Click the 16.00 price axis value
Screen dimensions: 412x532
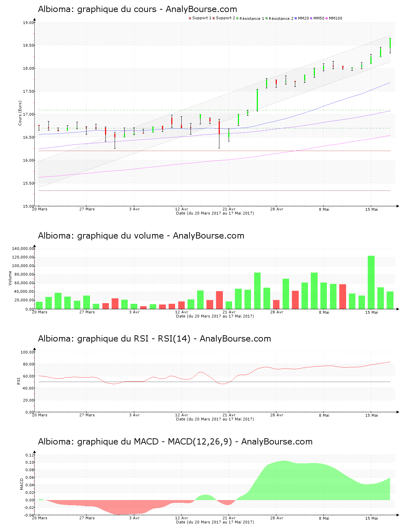(28, 160)
